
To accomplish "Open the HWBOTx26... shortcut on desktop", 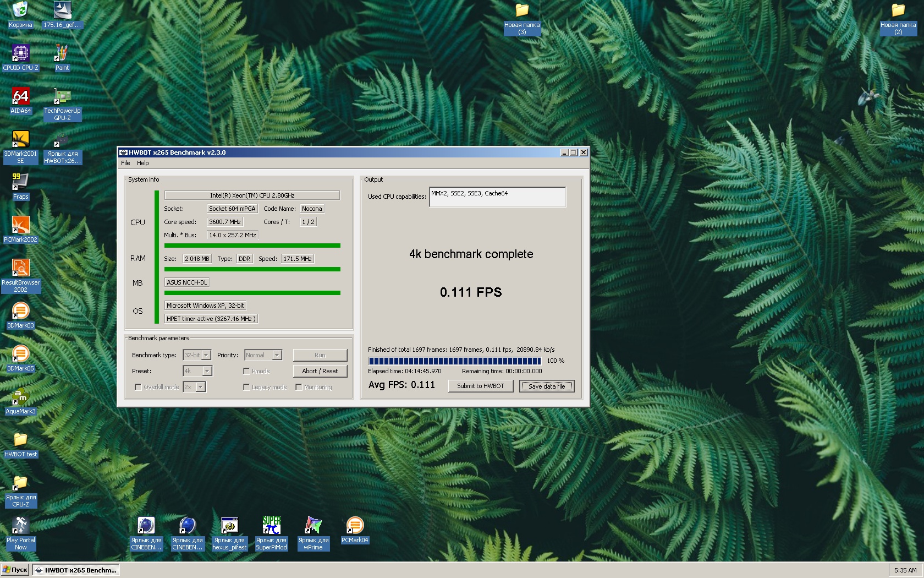I will coord(62,148).
